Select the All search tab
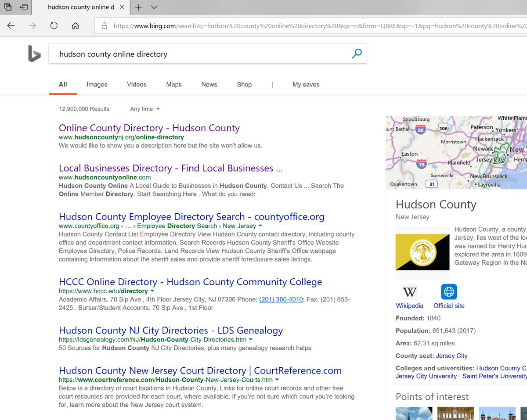 tap(63, 84)
